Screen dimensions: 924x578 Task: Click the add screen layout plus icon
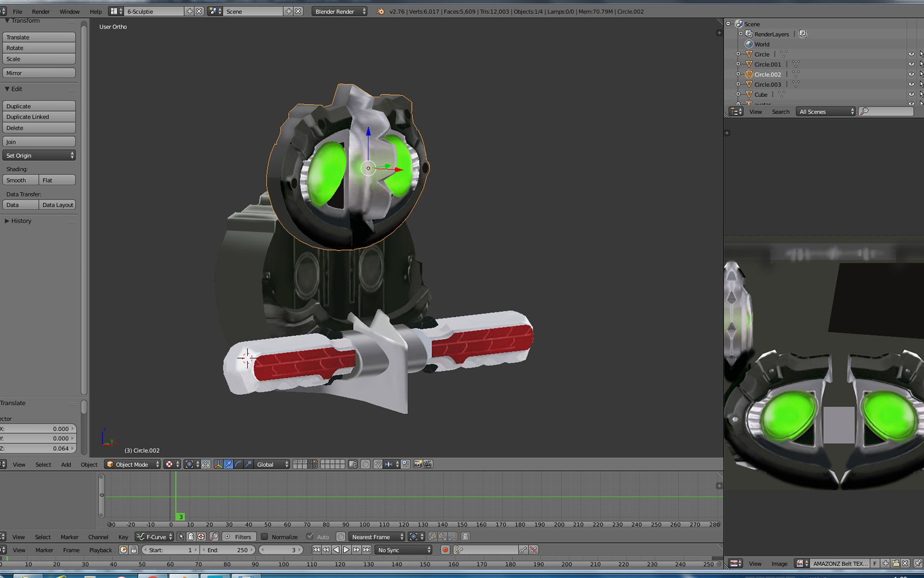coord(190,11)
